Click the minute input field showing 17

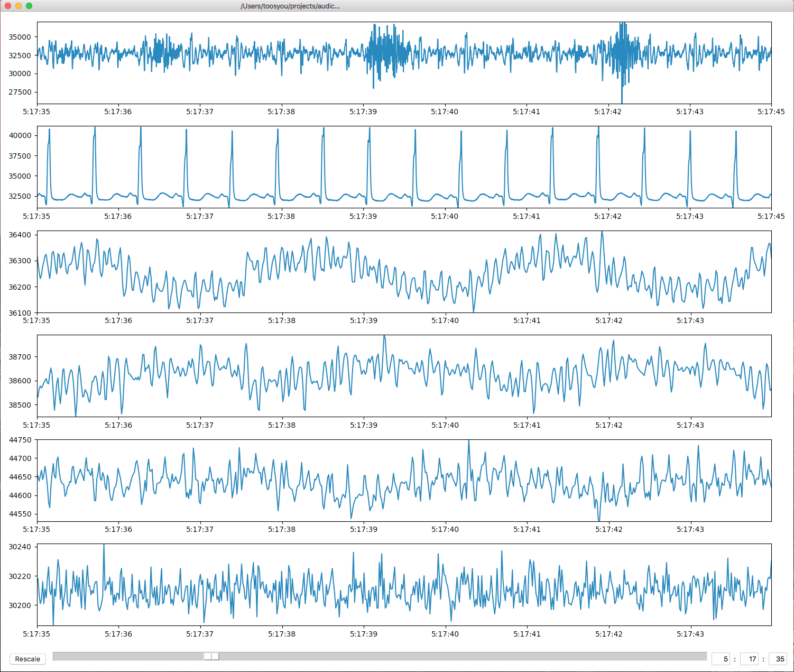point(749,659)
